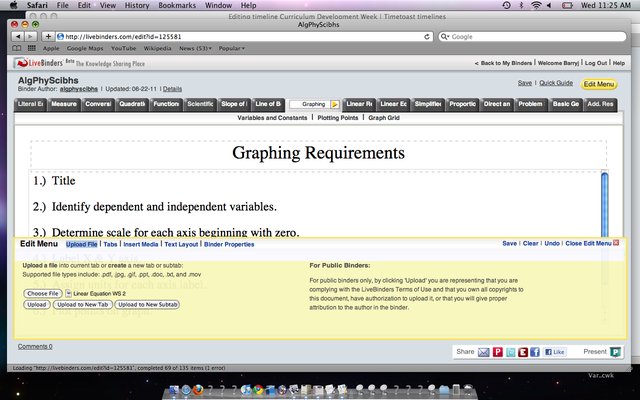Share binder via dark red E icon
640x400 pixels.
(523, 352)
